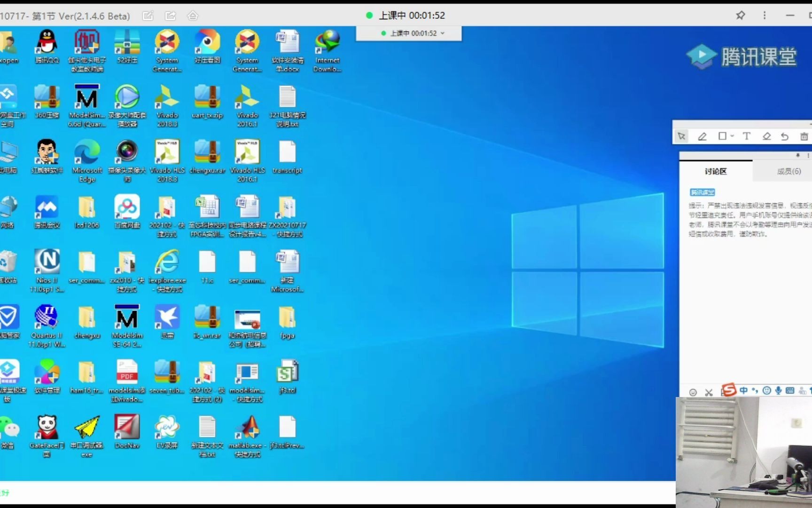812x508 pixels.
Task: Open Sogou soft keyboard icon
Action: [790, 390]
